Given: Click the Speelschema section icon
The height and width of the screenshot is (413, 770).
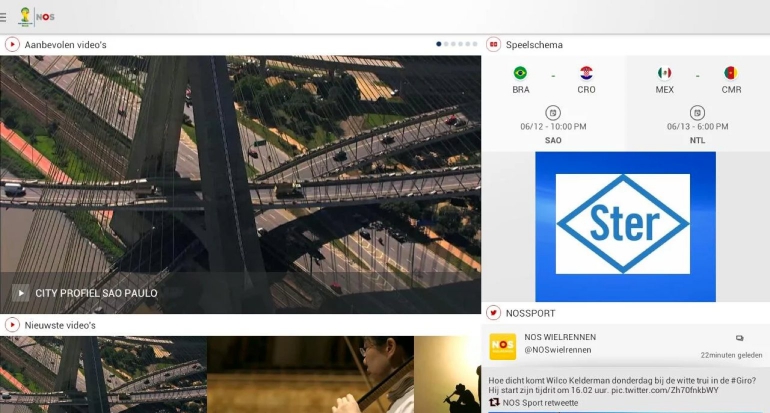Looking at the screenshot, I should pos(493,44).
